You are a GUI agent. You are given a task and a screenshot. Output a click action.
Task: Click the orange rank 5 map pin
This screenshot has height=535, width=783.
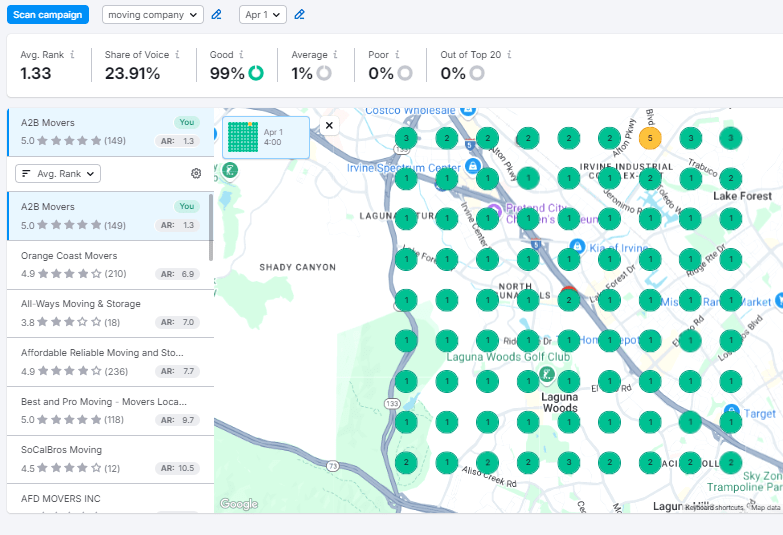click(x=650, y=138)
